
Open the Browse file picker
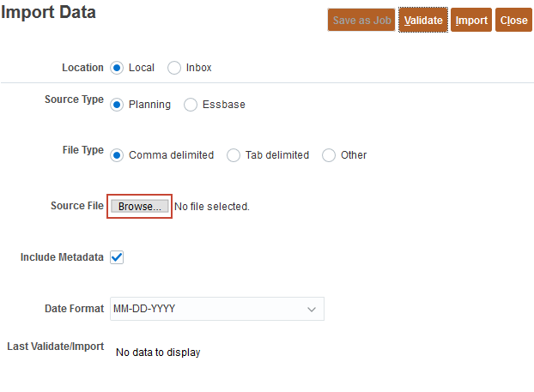coord(140,207)
